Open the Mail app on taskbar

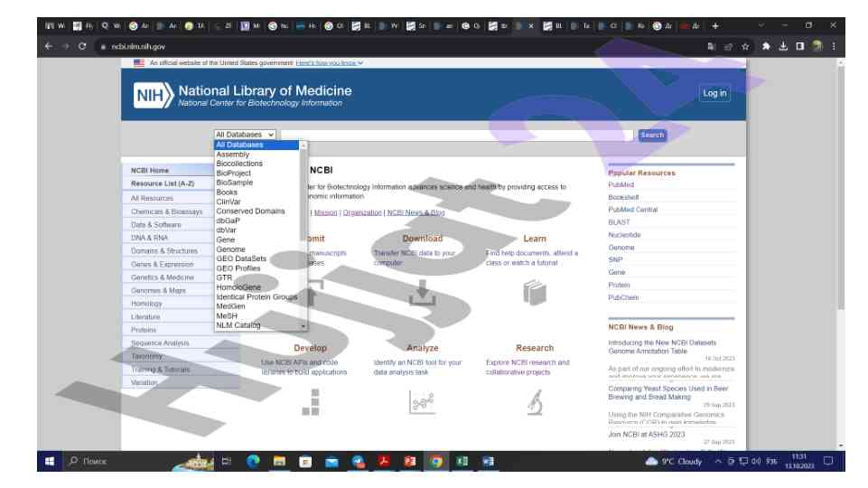(x=331, y=461)
